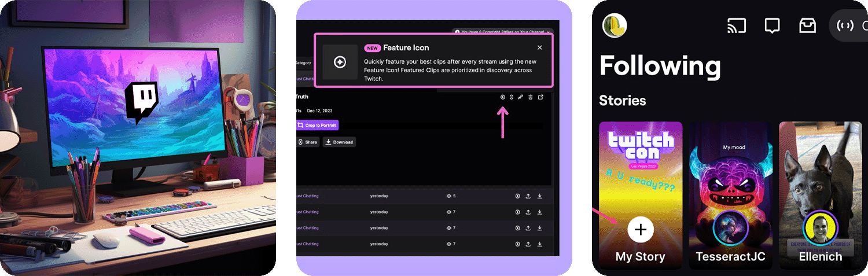Screen dimensions: 868x276
Task: Click the pop-out icon next to the trash icon
Action: (541, 97)
